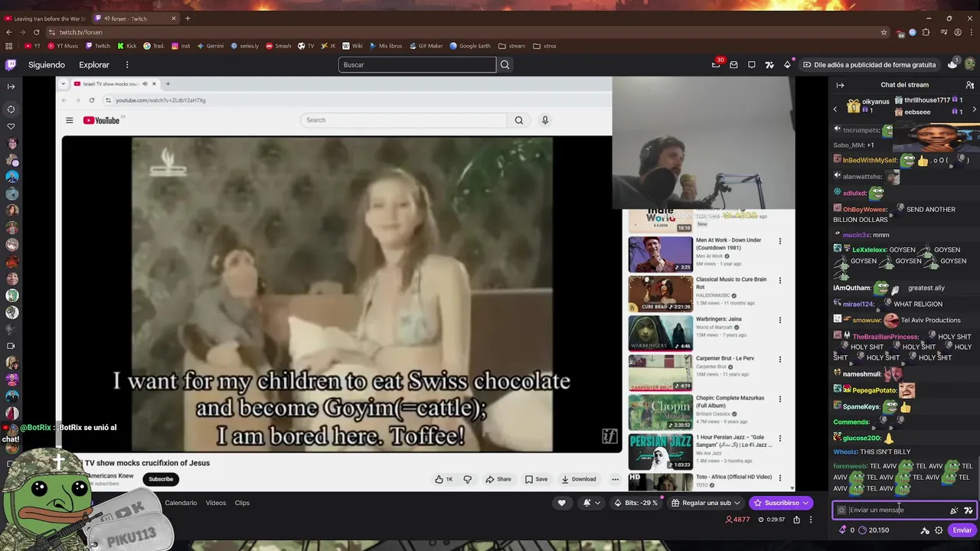The image size is (980, 551).
Task: Open the Wiki bookmark
Action: 352,46
